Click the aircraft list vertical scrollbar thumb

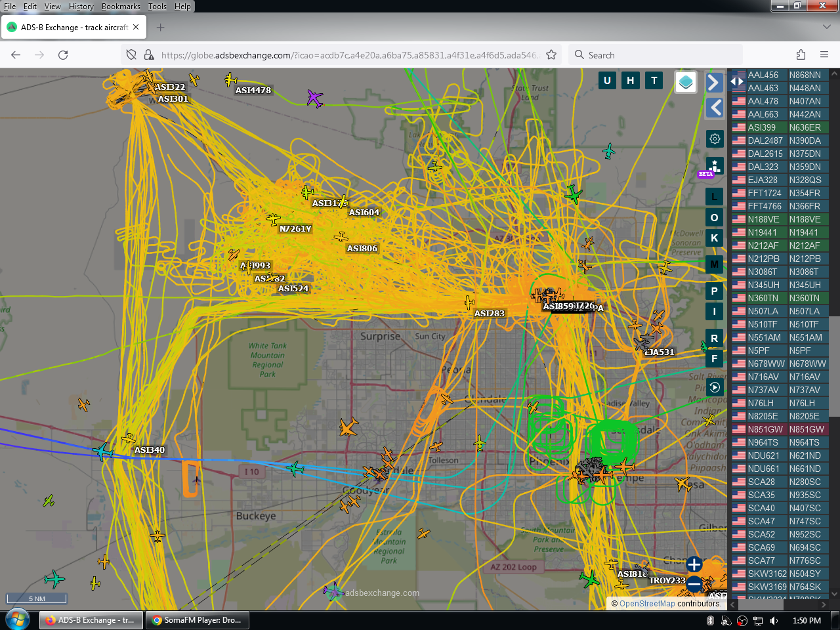[835, 366]
